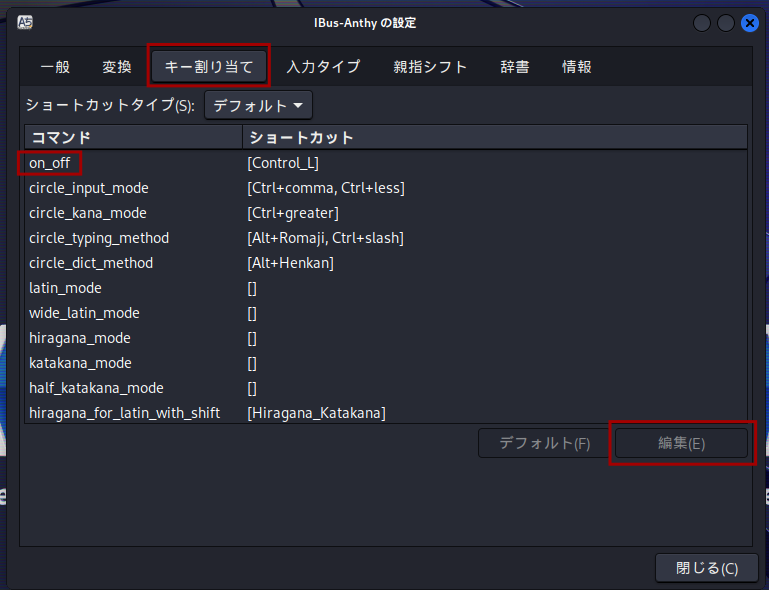769x590 pixels.
Task: Click the 閉じる(C) button
Action: pos(707,568)
